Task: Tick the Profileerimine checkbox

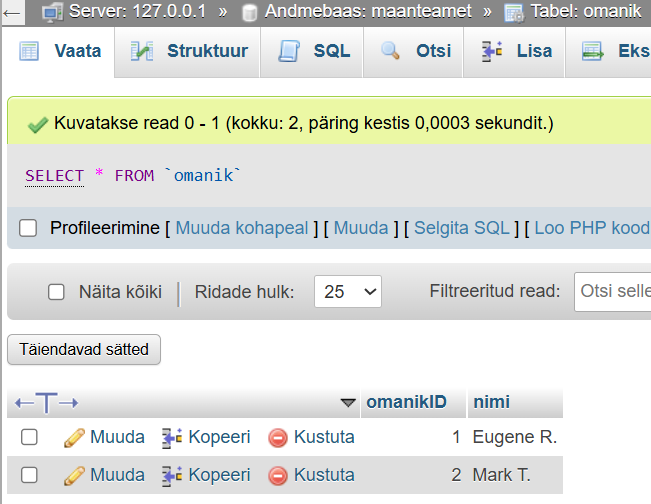Action: point(28,228)
